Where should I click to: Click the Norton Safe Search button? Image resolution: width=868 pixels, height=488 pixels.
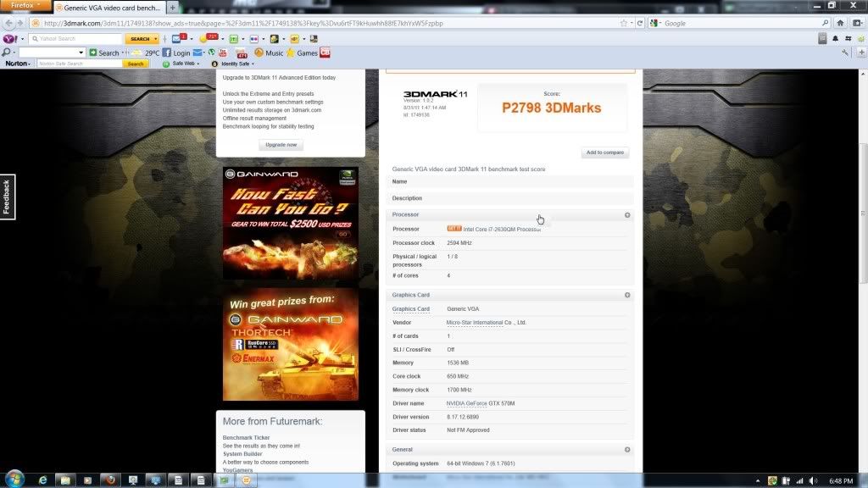136,64
